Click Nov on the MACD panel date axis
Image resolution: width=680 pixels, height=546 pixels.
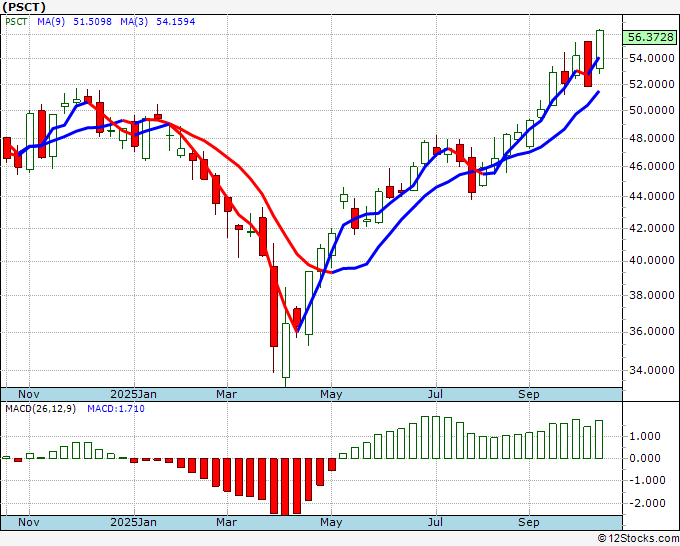click(x=29, y=522)
